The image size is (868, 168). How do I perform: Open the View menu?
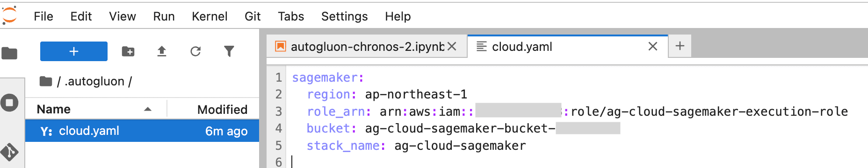(123, 16)
